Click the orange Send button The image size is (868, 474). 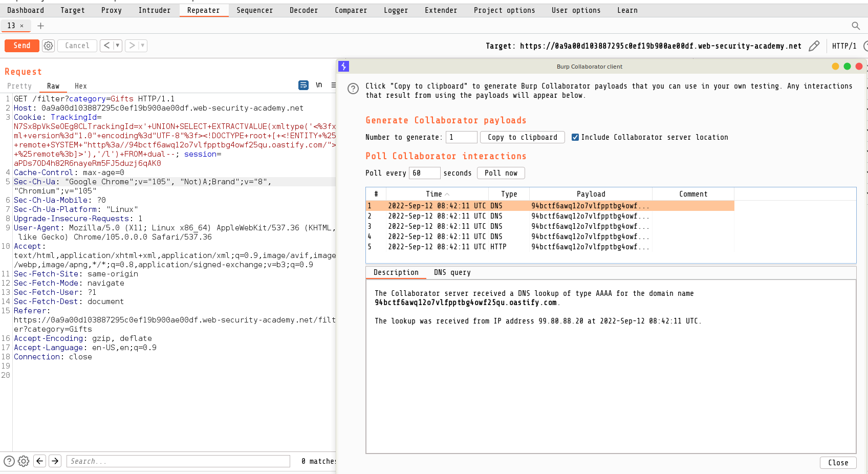(x=22, y=46)
